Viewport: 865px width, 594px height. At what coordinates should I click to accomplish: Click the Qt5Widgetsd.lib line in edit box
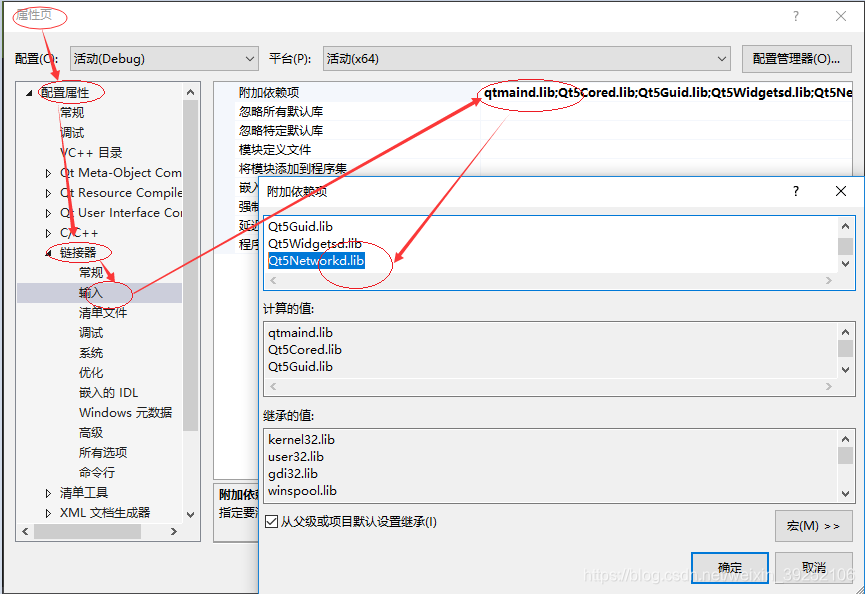pos(314,244)
